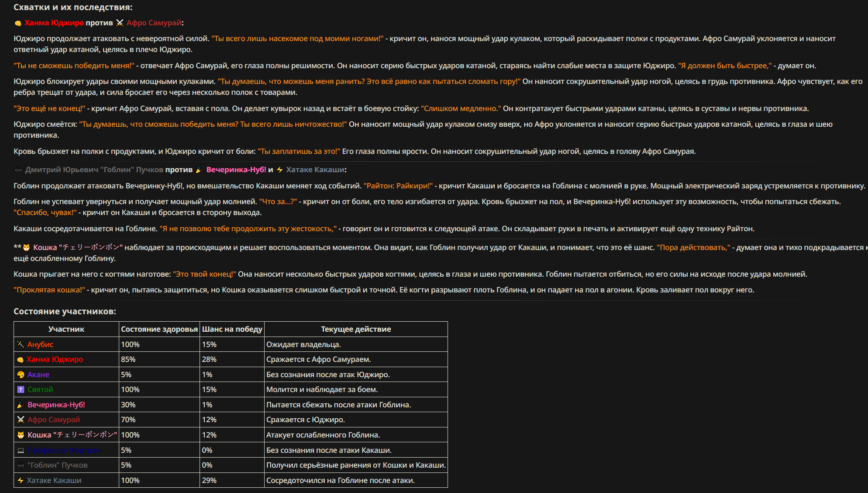Click the fist icon in Ханма Юджиро table row
Screen dimensions: 868x493
point(20,360)
